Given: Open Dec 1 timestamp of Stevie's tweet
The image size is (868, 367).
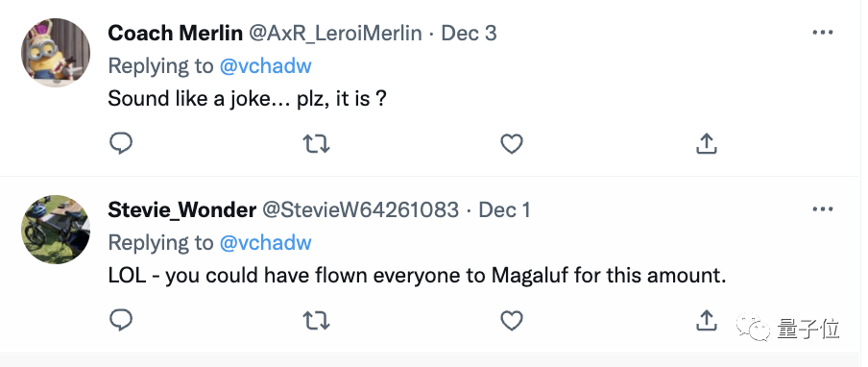Looking at the screenshot, I should tap(504, 209).
